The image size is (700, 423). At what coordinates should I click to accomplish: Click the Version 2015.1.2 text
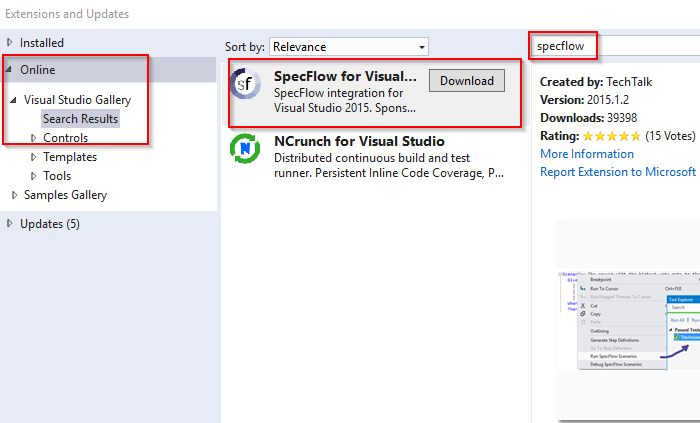(584, 100)
